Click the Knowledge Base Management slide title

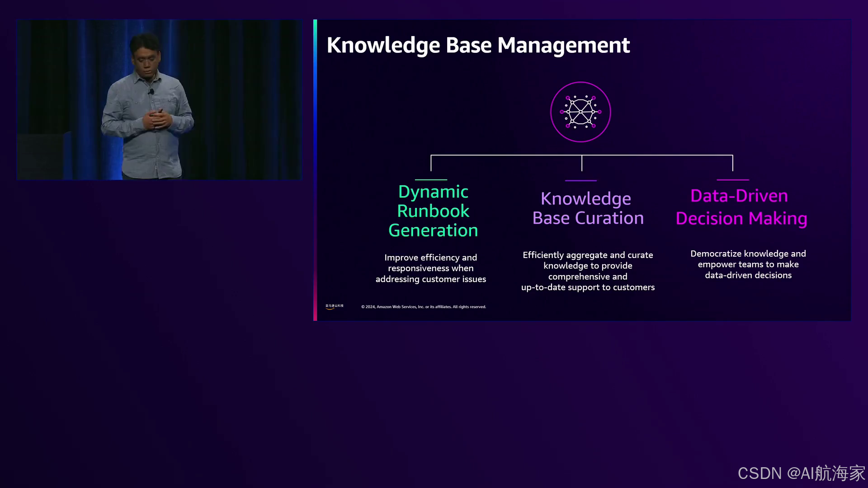[478, 45]
